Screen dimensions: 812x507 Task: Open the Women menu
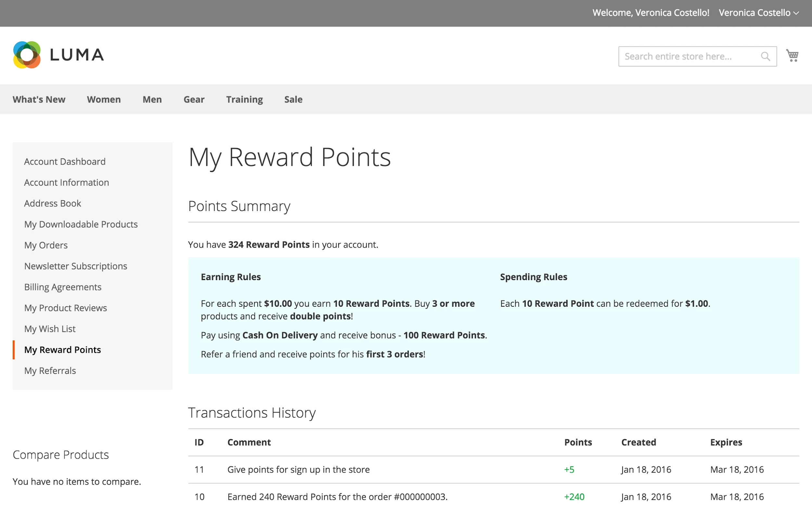pos(104,99)
